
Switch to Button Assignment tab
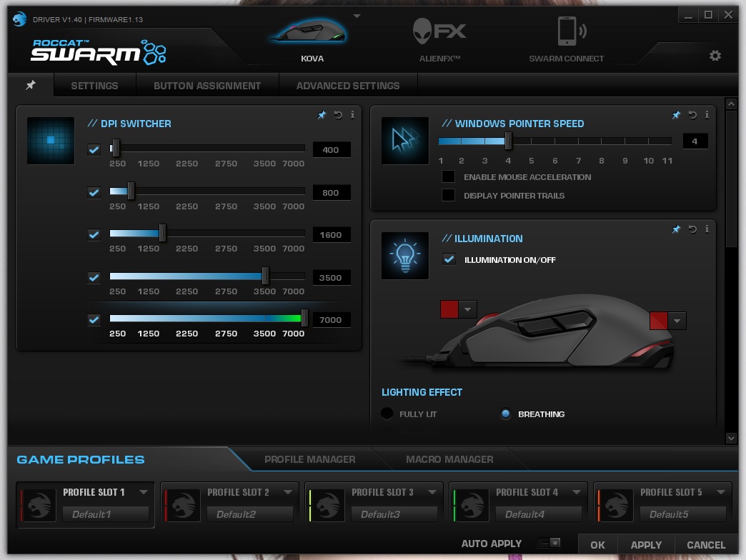pos(207,86)
